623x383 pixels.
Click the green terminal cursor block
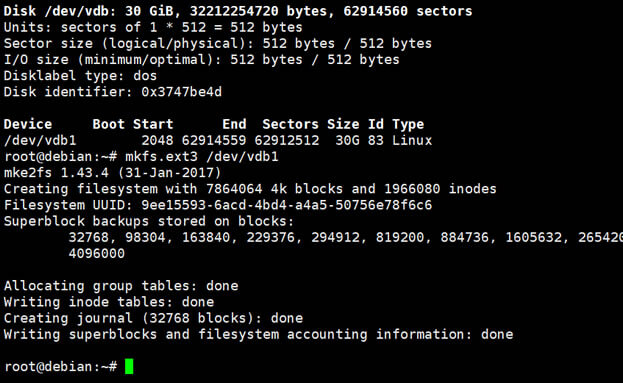129,366
